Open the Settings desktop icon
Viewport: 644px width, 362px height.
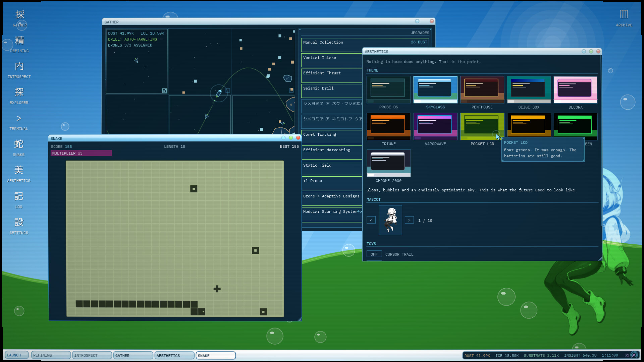pyautogui.click(x=19, y=226)
